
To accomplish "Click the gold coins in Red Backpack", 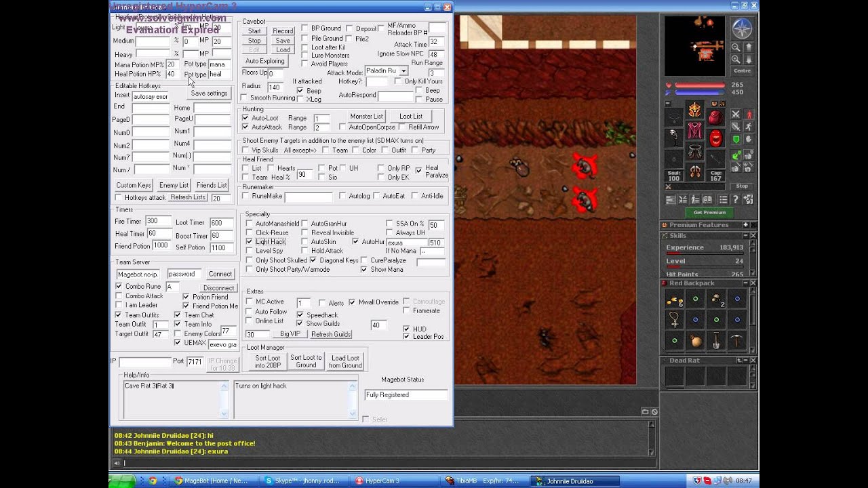I will tap(674, 299).
